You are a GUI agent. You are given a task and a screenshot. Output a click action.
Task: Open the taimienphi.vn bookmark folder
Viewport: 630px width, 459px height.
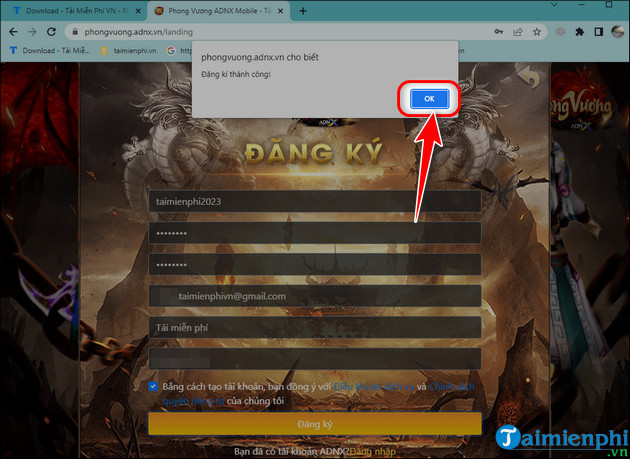[129, 51]
